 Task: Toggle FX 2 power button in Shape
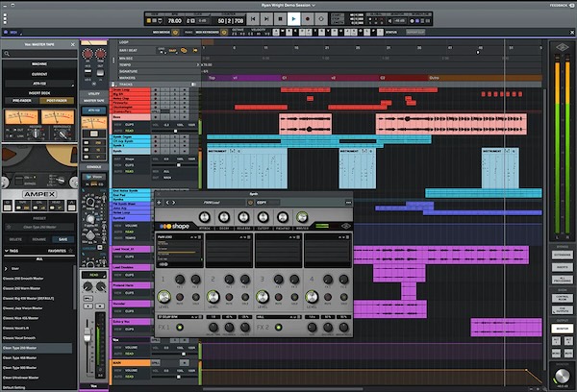tap(279, 328)
